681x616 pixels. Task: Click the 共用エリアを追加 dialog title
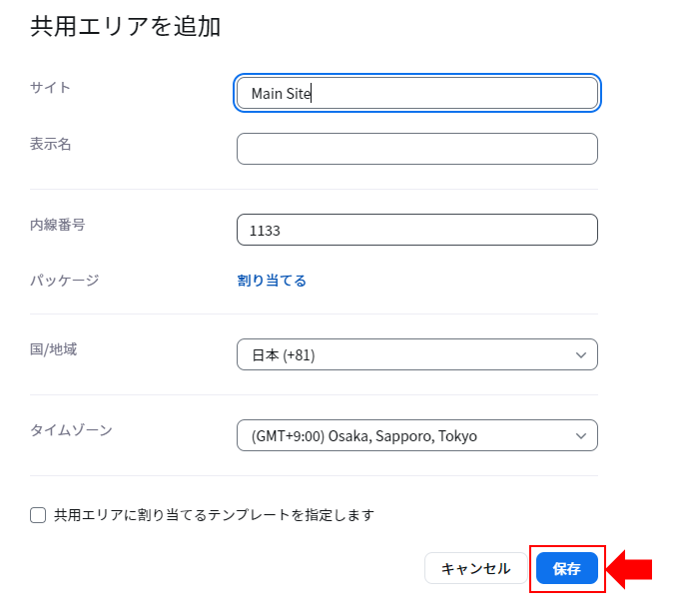click(x=125, y=27)
